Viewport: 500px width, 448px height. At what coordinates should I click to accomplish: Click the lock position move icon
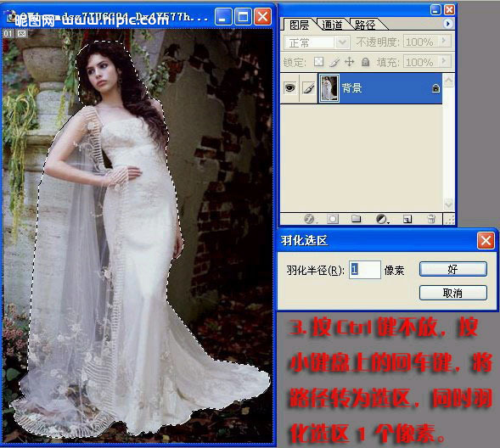(x=349, y=61)
